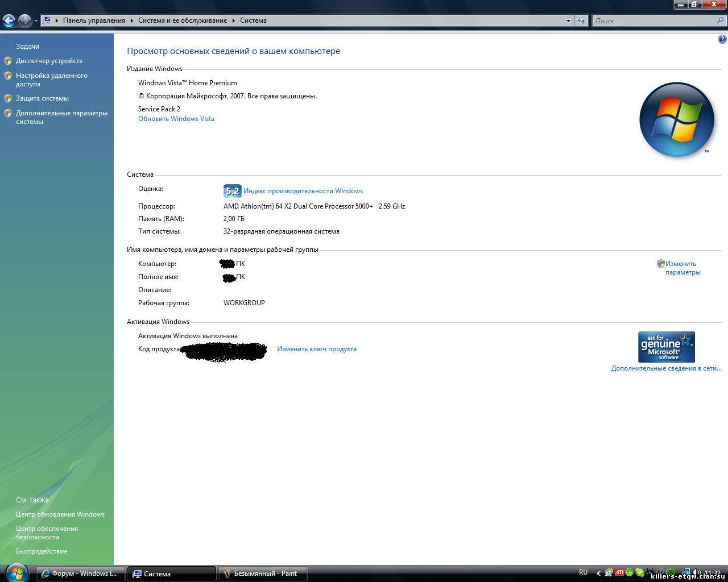Click shield icon beside Изменить параметры
The image size is (728, 582).
(x=660, y=264)
